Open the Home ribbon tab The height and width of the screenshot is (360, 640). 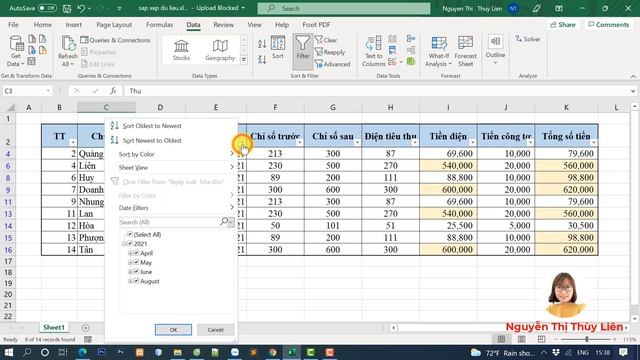click(x=42, y=25)
